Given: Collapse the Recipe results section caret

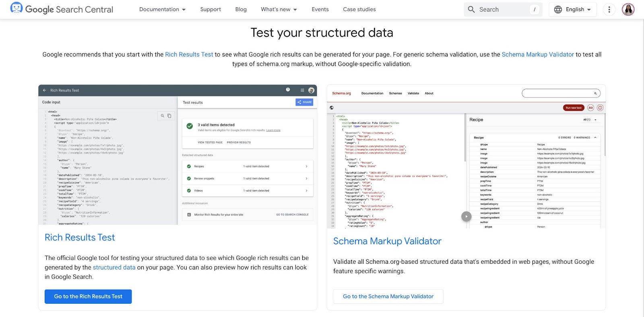Looking at the screenshot, I should point(595,138).
